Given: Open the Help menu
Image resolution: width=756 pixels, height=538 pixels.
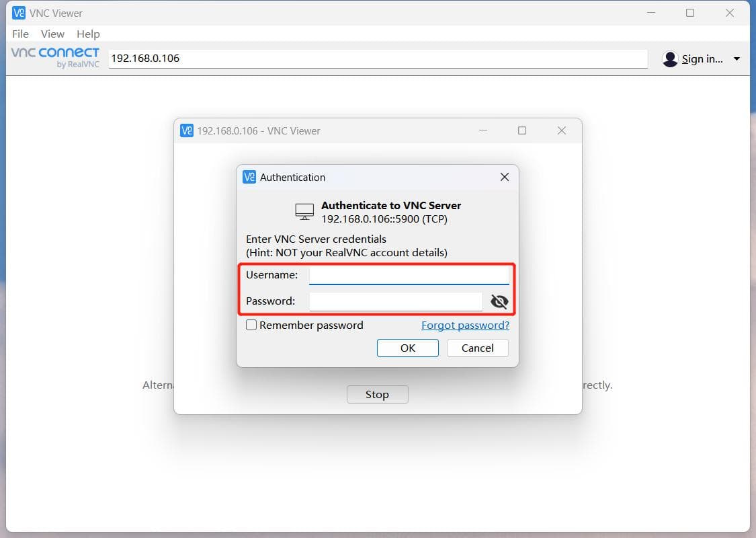Looking at the screenshot, I should [88, 34].
